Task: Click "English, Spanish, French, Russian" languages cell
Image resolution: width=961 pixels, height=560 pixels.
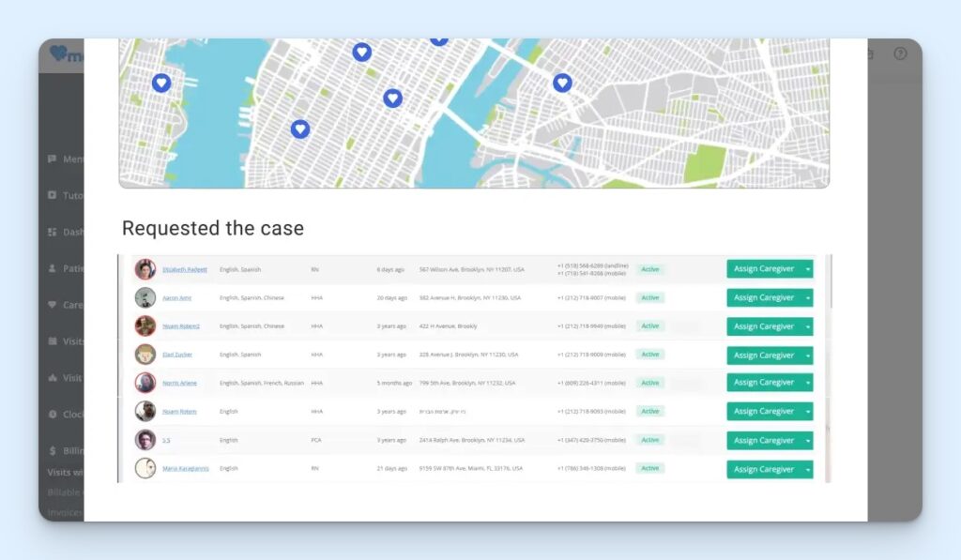Action: click(262, 383)
